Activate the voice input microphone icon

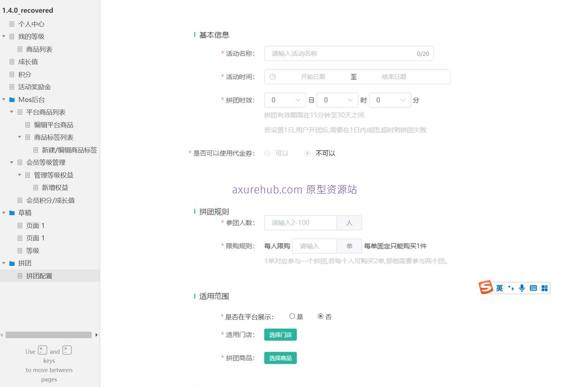pos(522,288)
